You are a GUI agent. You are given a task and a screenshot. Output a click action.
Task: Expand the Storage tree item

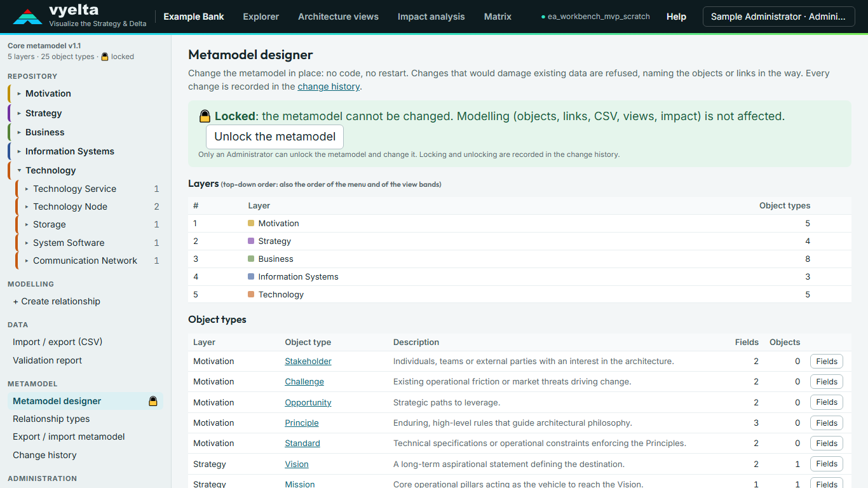click(x=27, y=224)
